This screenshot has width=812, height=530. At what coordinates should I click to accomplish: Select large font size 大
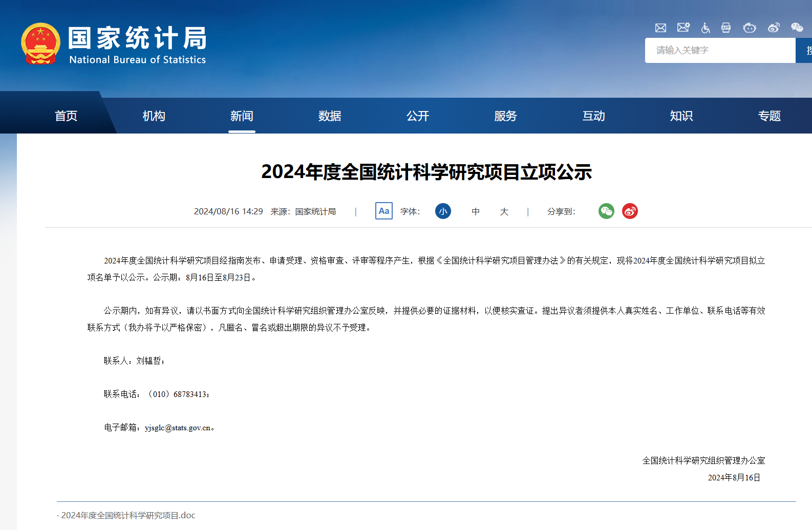504,212
